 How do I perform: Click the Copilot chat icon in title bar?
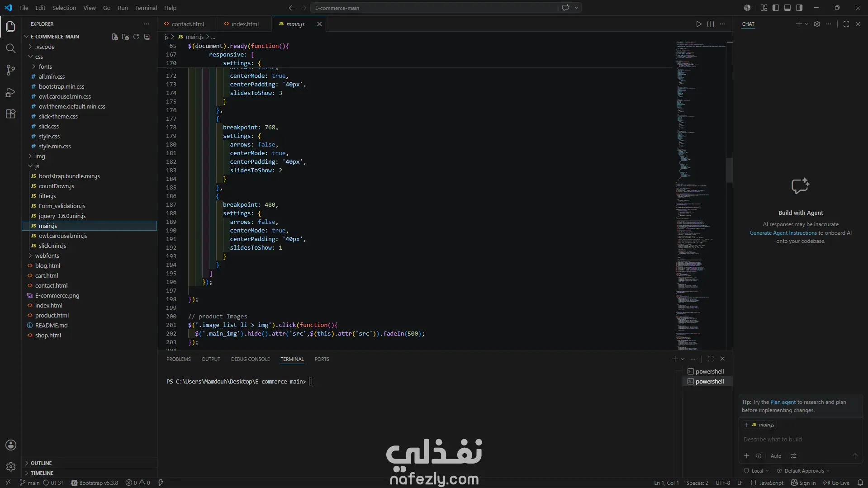[x=565, y=8]
